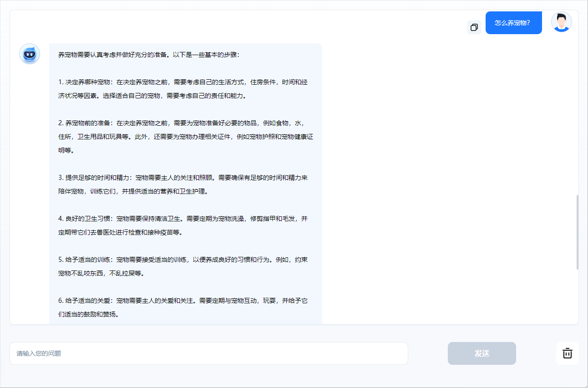Screen dimensions: 588x388
Task: Click the user avatar icon
Action: [x=561, y=22]
